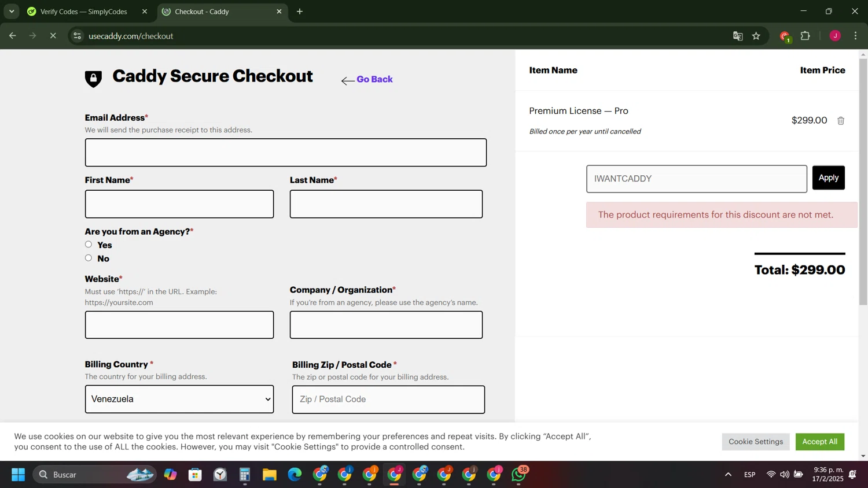Click the product requirements not met message
868x488 pixels.
coord(721,215)
